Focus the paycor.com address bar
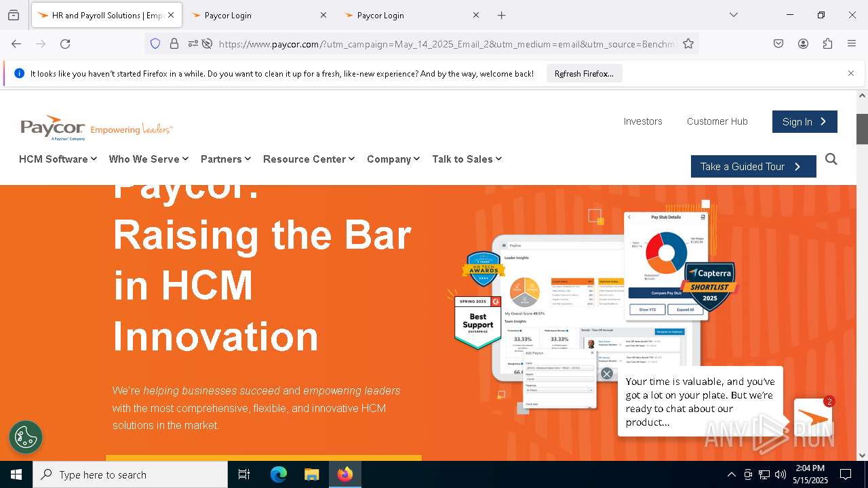868x488 pixels. pyautogui.click(x=446, y=44)
